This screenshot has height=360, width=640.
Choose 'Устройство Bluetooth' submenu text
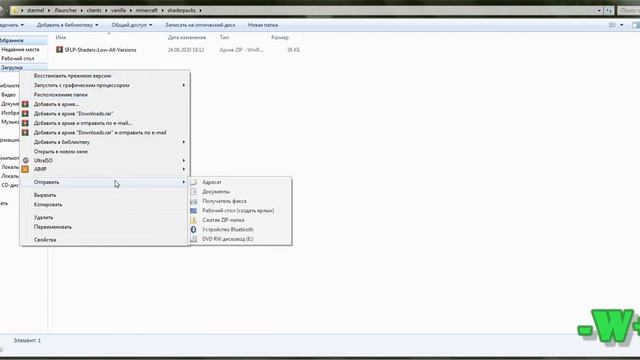point(228,229)
